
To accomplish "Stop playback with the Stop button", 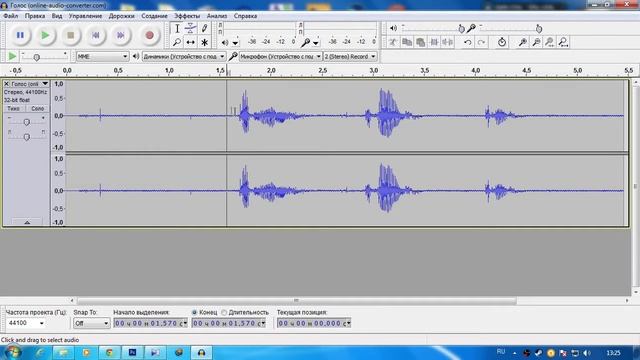I will (71, 36).
